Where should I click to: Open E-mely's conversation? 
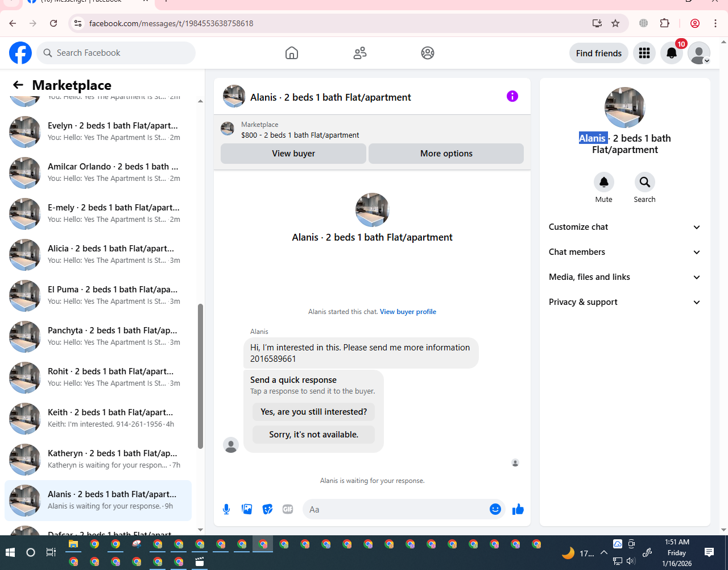(98, 214)
